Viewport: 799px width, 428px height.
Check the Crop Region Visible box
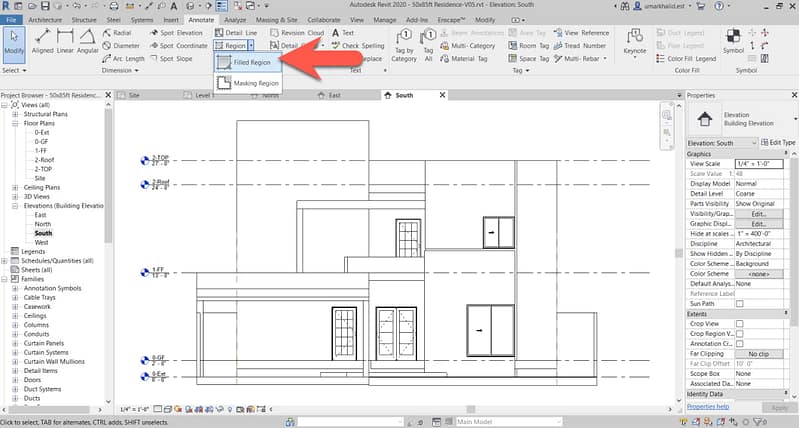(740, 334)
